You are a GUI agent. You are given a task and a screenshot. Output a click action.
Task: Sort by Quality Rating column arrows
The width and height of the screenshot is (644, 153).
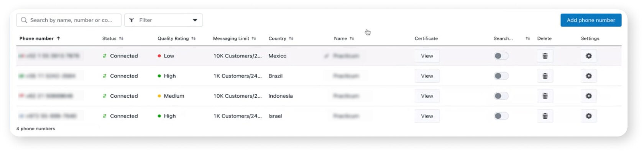pyautogui.click(x=194, y=38)
